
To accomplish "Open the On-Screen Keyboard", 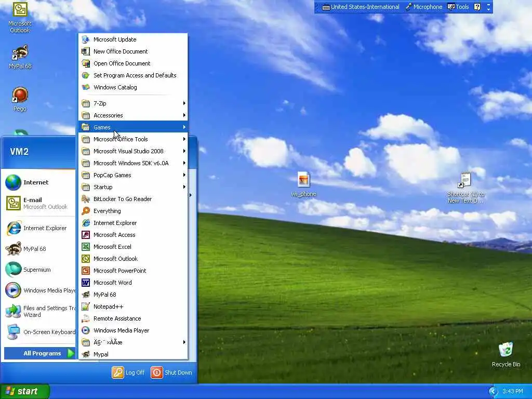I will (x=40, y=332).
